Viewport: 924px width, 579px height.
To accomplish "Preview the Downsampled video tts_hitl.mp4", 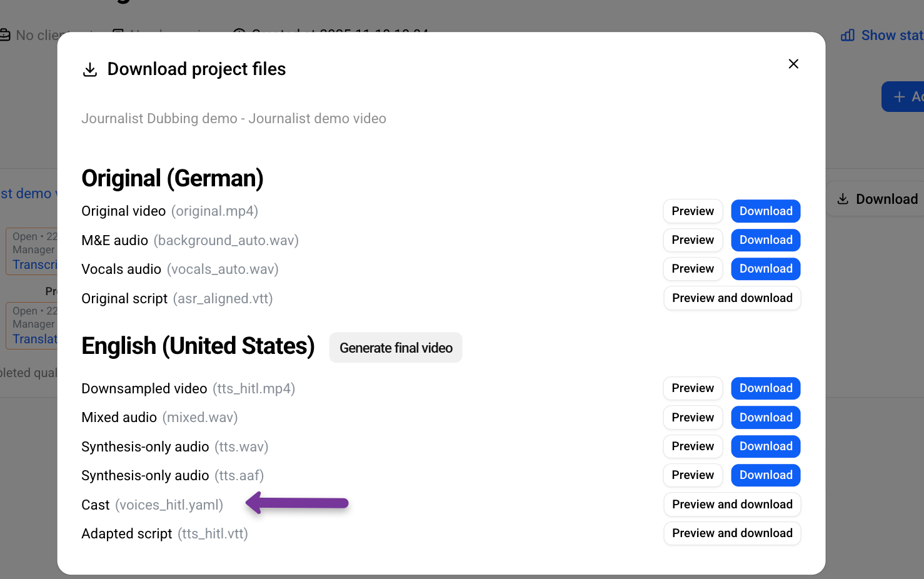I will click(x=693, y=388).
